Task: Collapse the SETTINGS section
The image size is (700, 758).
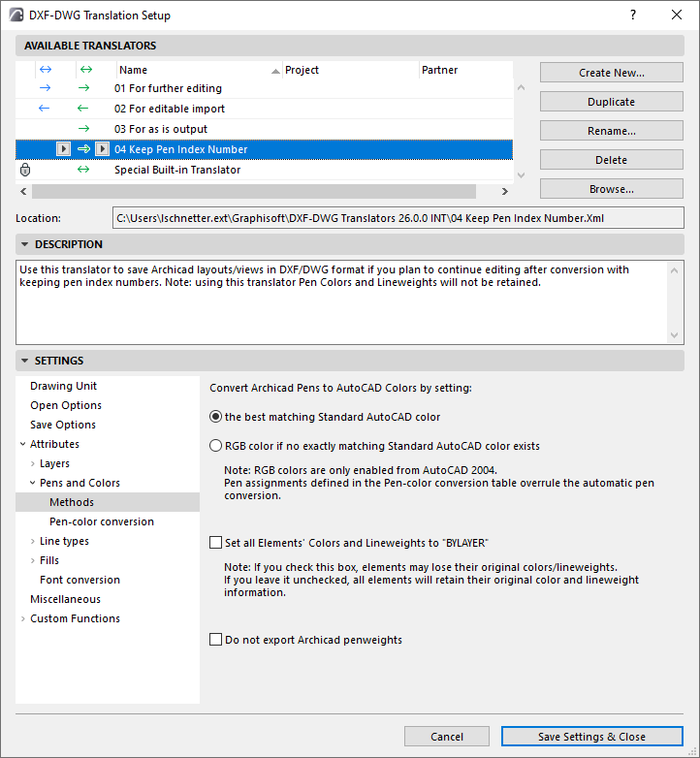Action: click(x=24, y=361)
